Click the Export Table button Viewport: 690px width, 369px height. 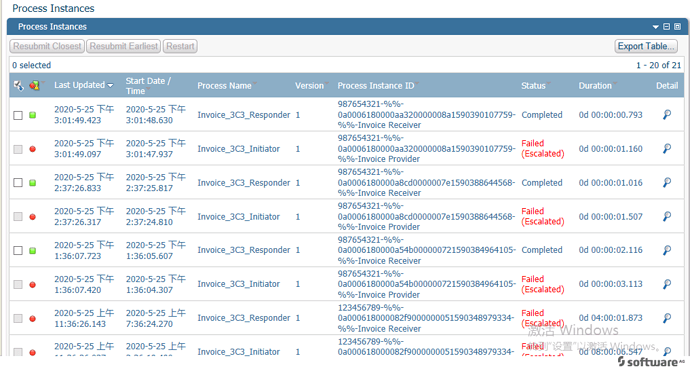(646, 46)
